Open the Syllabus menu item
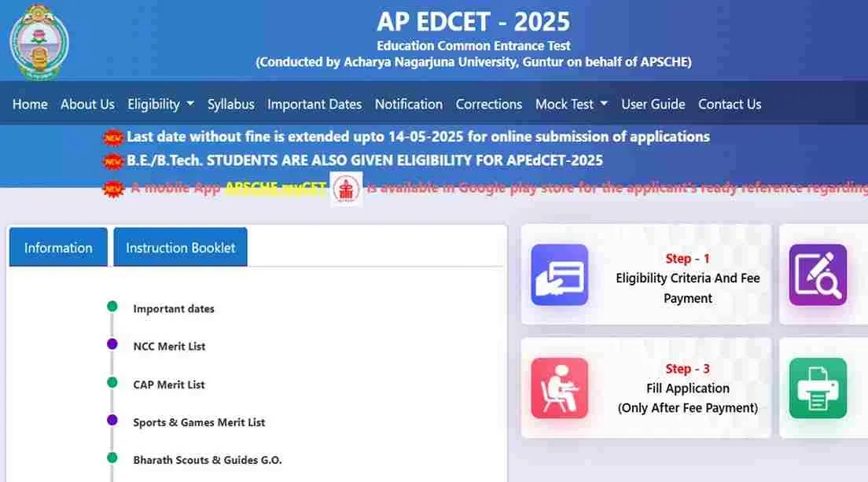The image size is (868, 482). point(230,104)
